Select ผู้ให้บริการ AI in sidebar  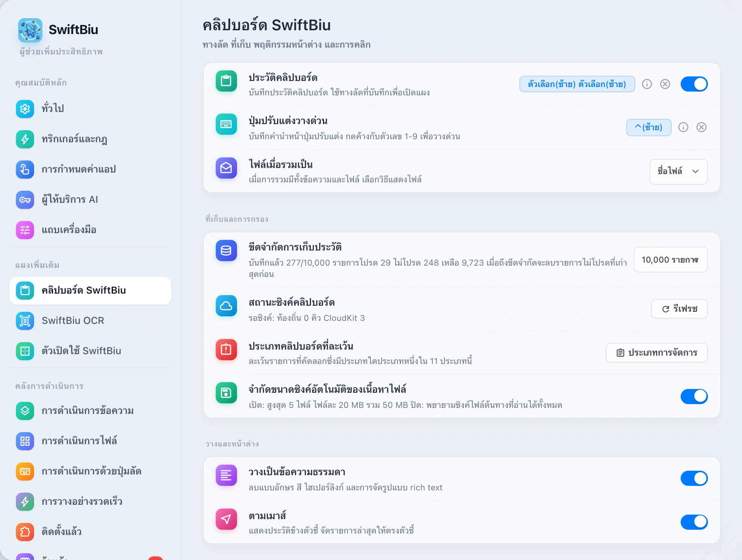(90, 200)
